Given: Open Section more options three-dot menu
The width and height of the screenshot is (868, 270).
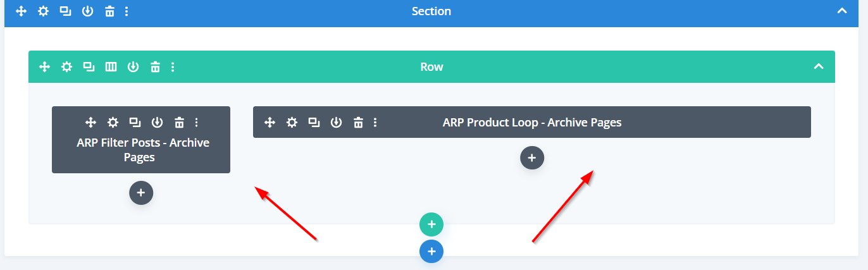Looking at the screenshot, I should tap(127, 11).
